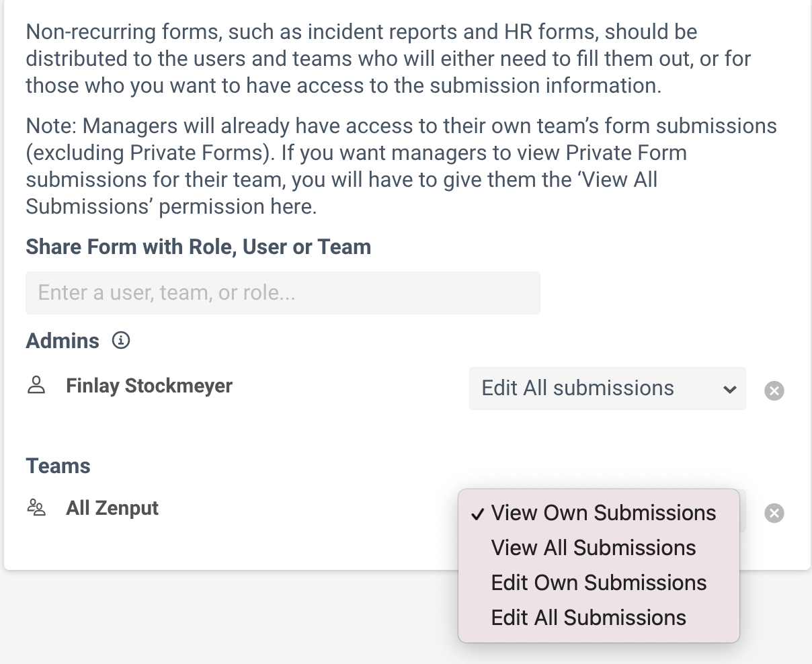Image resolution: width=812 pixels, height=664 pixels.
Task: Select the Admins section heading
Action: pos(63,341)
